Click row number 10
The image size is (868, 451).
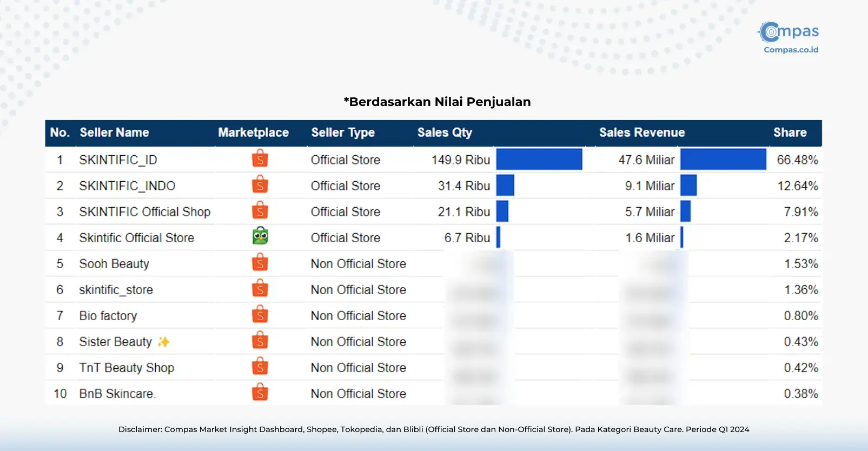pos(60,394)
